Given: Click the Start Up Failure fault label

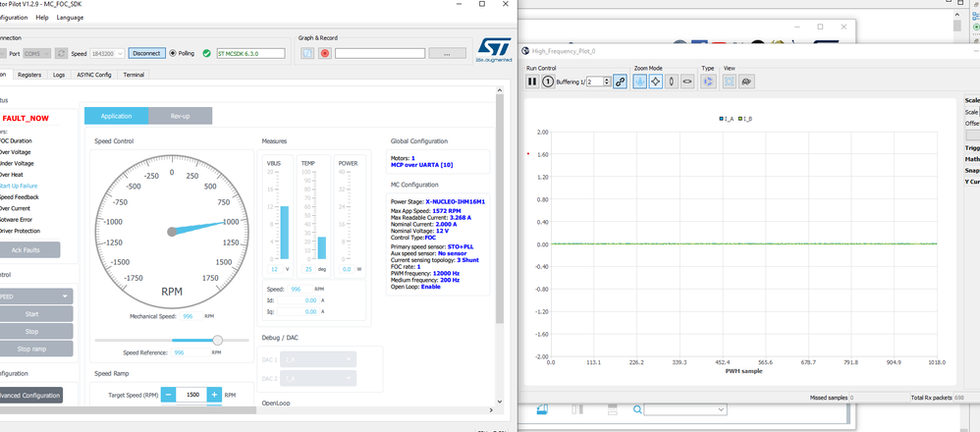Looking at the screenshot, I should click(x=18, y=186).
